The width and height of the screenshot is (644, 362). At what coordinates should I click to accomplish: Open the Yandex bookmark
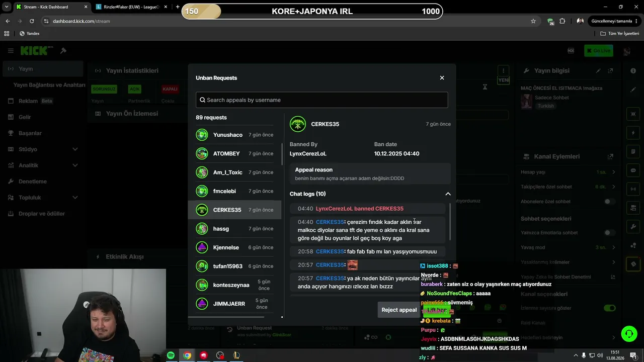tap(29, 34)
